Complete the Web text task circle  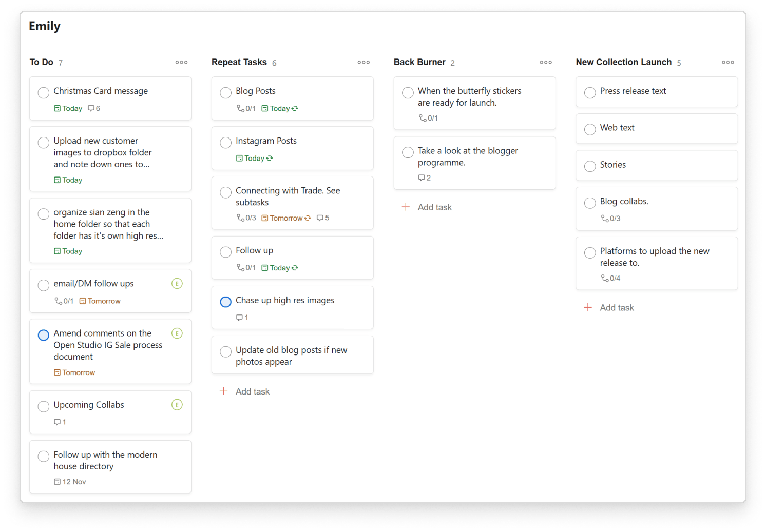(x=590, y=129)
